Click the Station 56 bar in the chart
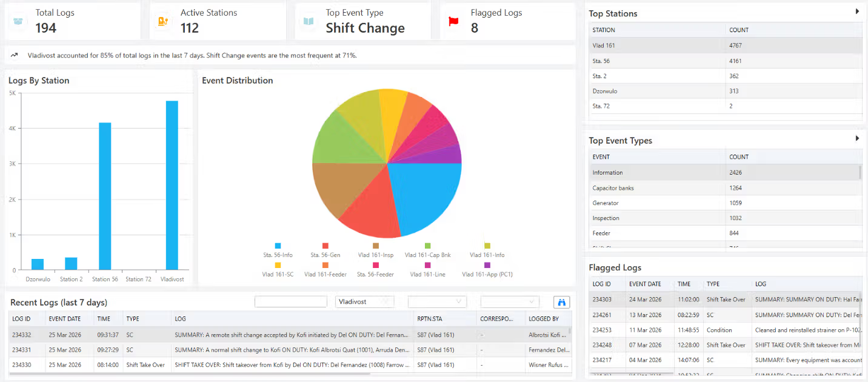This screenshot has width=868, height=382. point(105,196)
